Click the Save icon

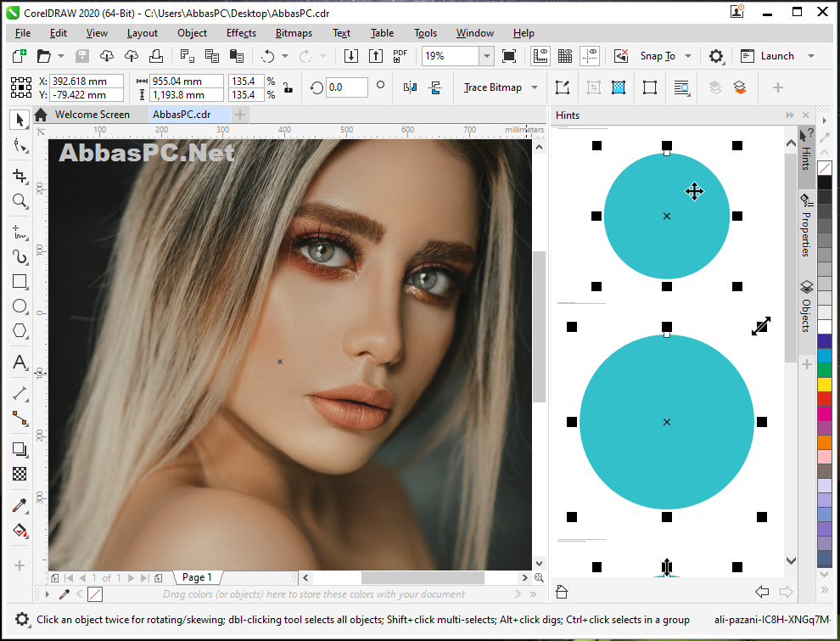[x=82, y=56]
